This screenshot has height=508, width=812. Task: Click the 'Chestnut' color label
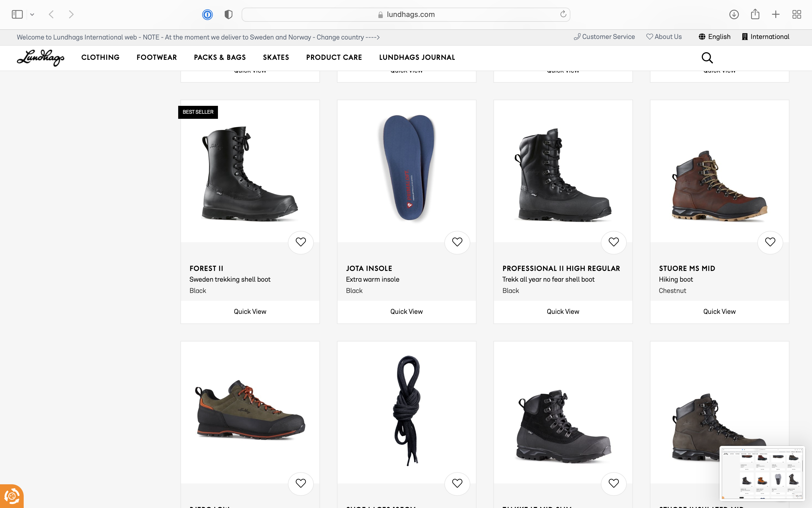coord(672,291)
